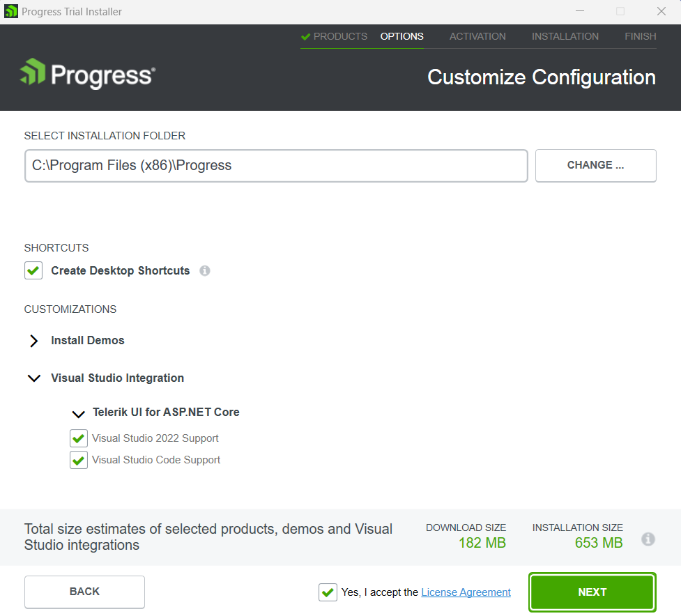Uncheck Visual Studio 2022 Support

tap(79, 438)
